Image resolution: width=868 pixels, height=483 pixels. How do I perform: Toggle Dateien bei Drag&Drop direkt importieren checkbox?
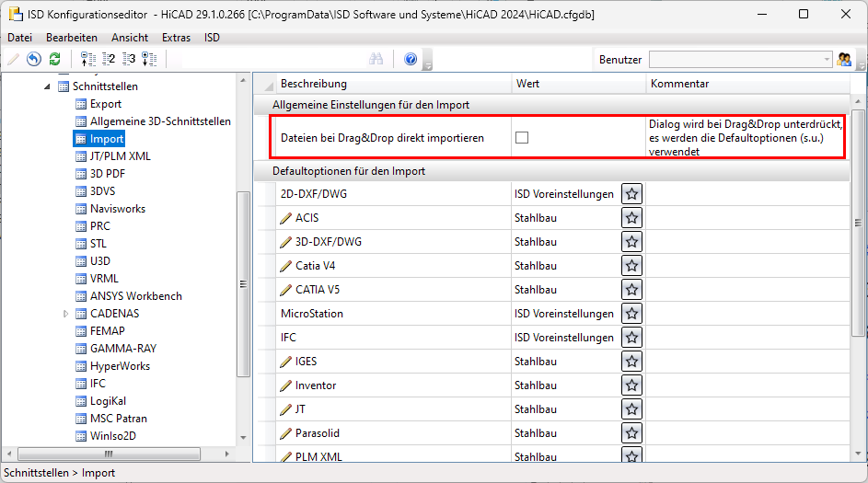click(x=522, y=137)
